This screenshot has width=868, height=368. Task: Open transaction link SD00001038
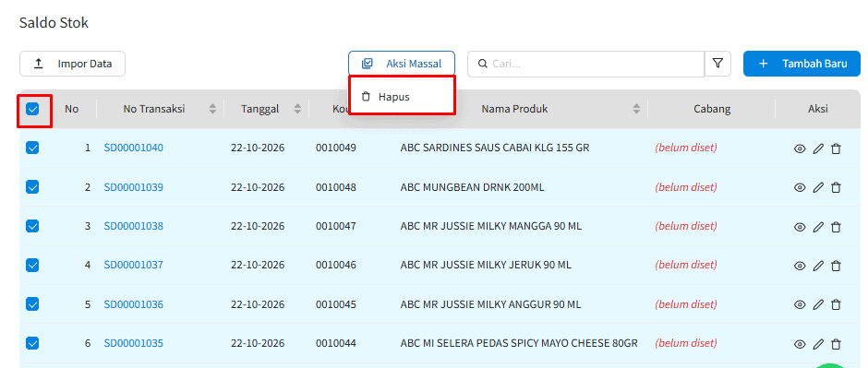point(133,226)
